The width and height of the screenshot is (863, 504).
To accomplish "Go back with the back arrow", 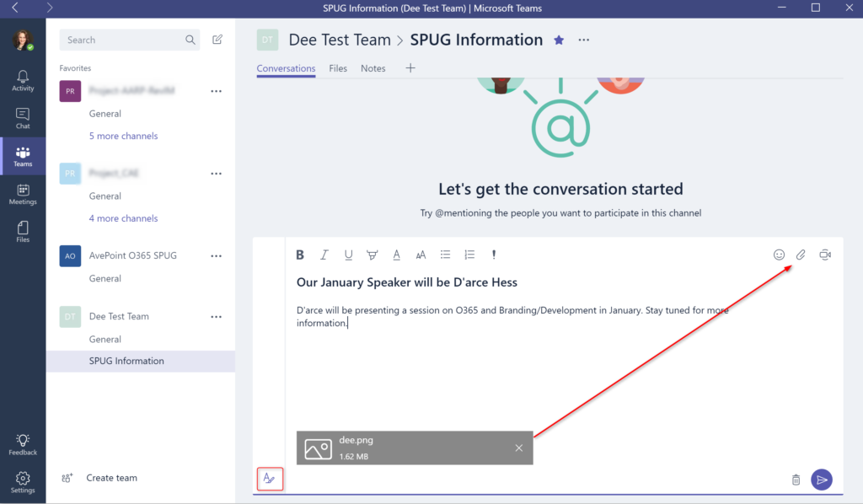I will click(15, 8).
